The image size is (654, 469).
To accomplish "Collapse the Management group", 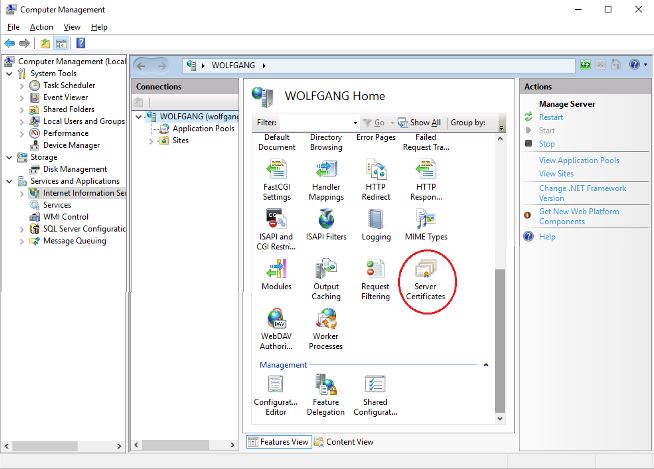I will 485,365.
